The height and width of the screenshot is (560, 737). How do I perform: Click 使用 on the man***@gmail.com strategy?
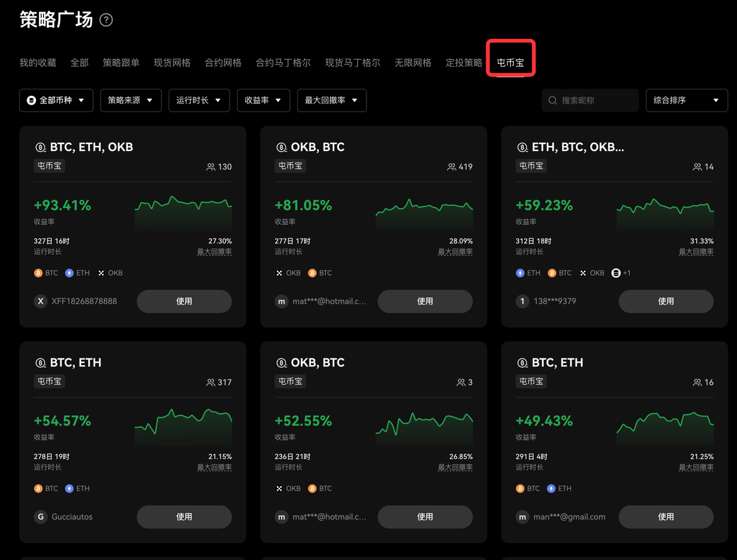click(666, 517)
